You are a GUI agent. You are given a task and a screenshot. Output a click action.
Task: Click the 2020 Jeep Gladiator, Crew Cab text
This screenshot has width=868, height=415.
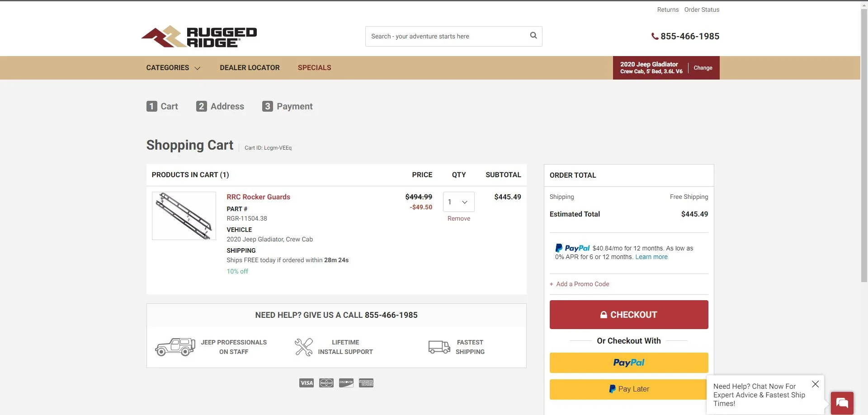point(270,239)
